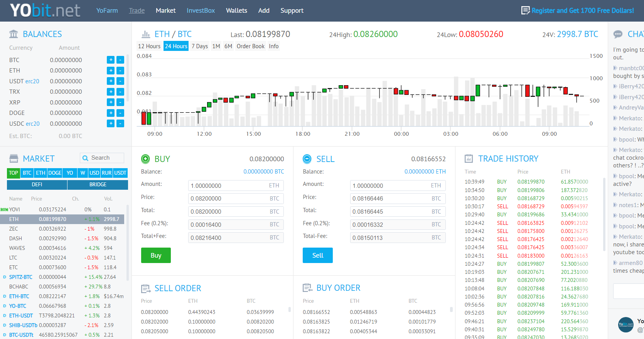Click the Trade History panel icon
This screenshot has width=644, height=339.
coord(469,159)
